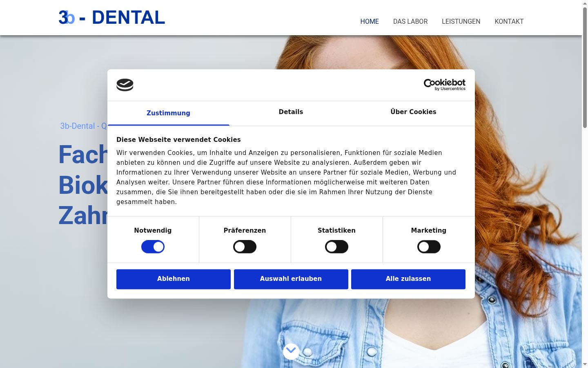Click the Ablehnen button
The width and height of the screenshot is (588, 368).
coord(174,279)
